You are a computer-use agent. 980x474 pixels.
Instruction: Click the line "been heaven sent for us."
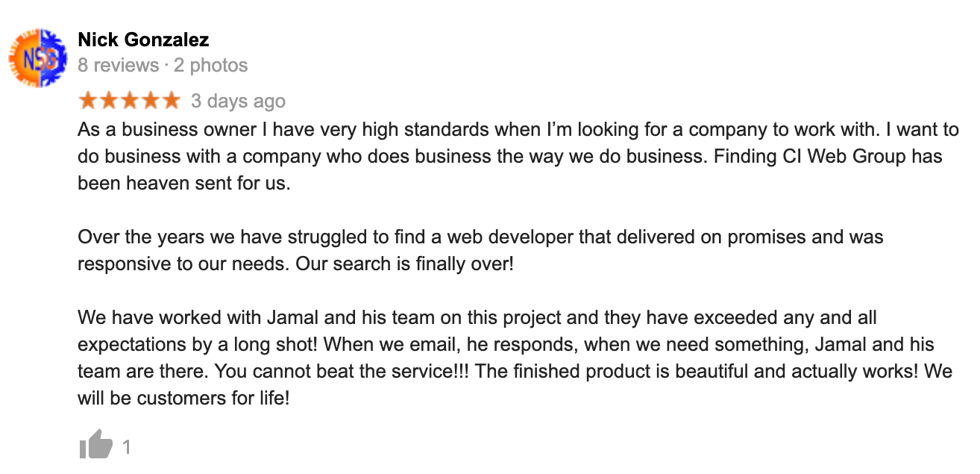point(183,184)
